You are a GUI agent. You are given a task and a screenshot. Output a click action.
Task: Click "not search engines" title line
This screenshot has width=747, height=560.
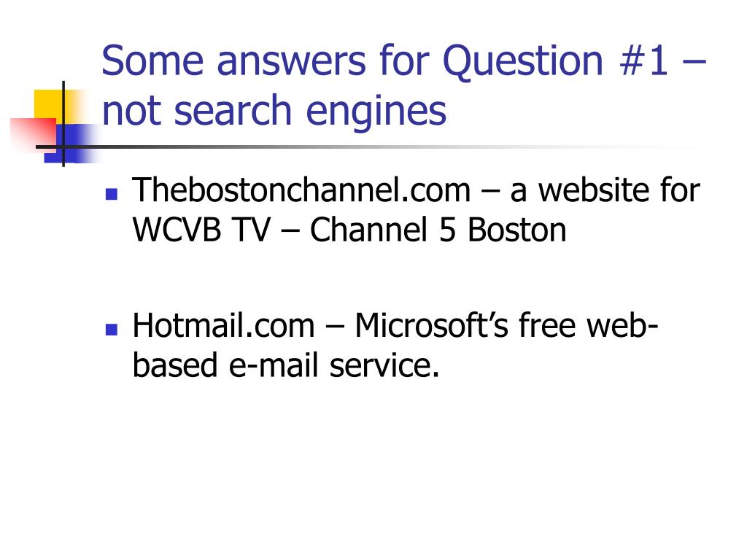(274, 112)
